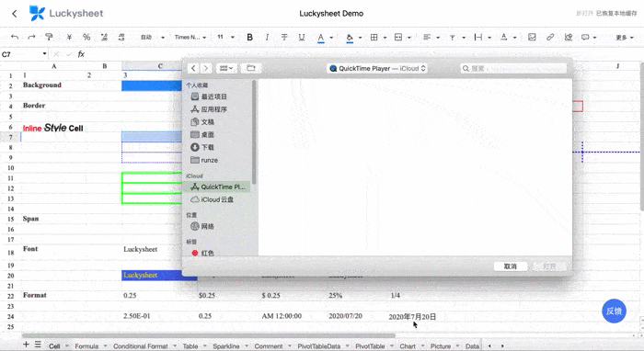Click the horizontal scrollbar of the sheet
The height and width of the screenshot is (351, 644).
(208, 335)
